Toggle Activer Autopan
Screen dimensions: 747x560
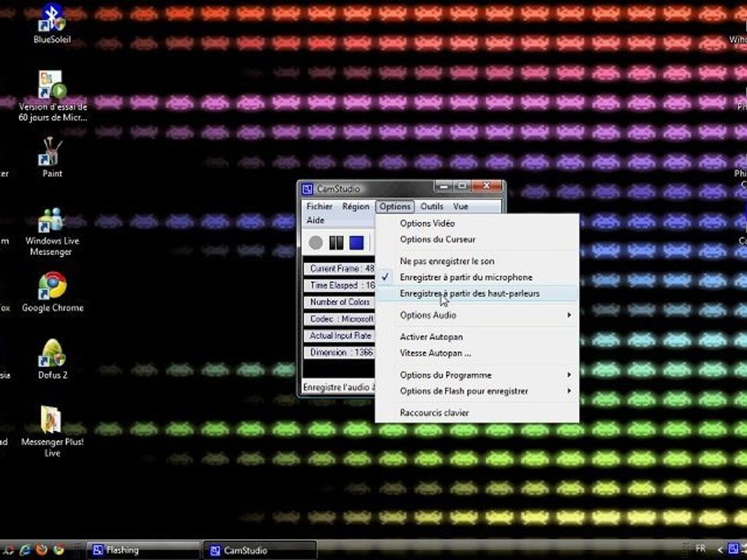[477, 337]
